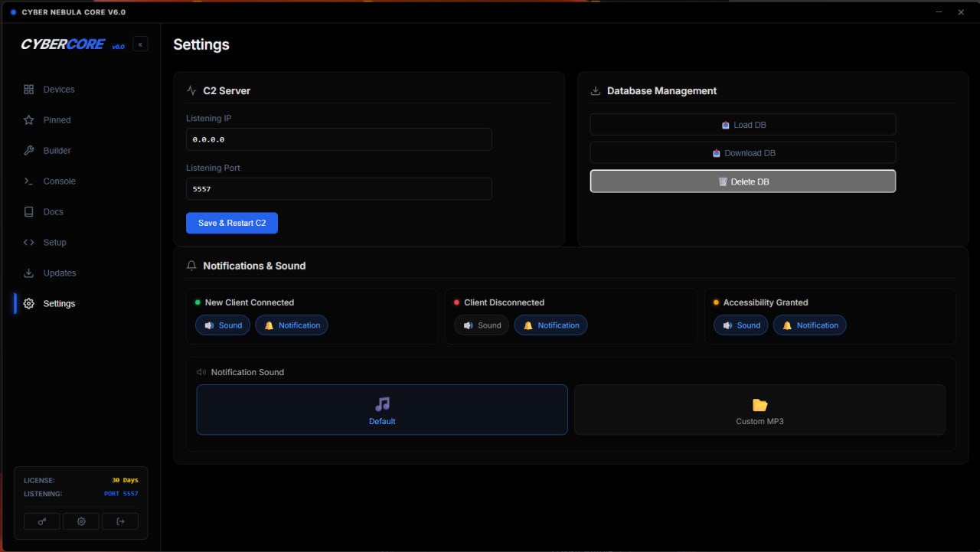980x552 pixels.
Task: Toggle Notification for Accessibility Granted
Action: [x=810, y=325]
